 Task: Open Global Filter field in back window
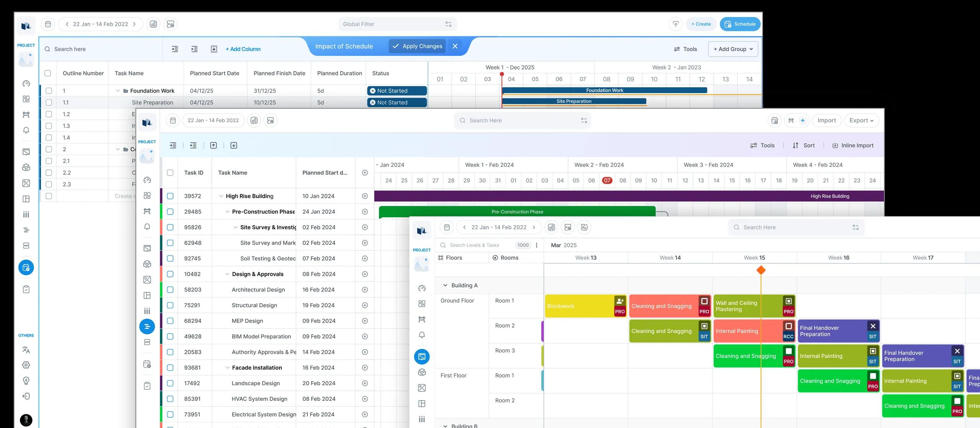[x=397, y=24]
